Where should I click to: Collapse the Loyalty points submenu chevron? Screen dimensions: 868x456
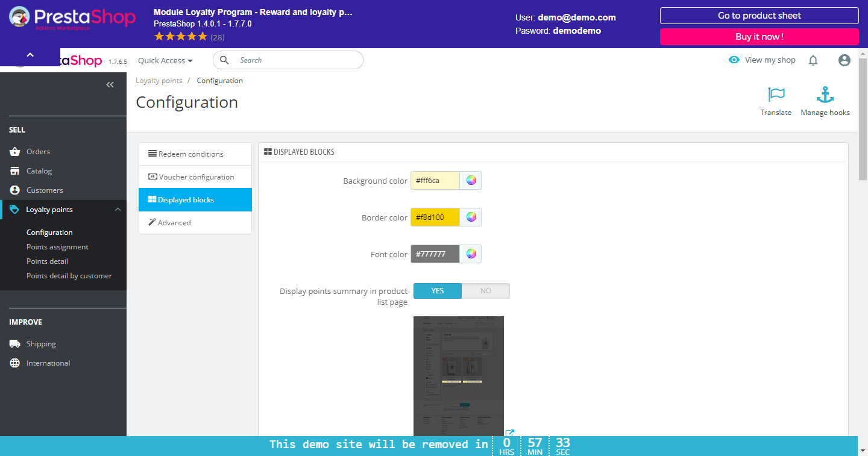pos(118,210)
